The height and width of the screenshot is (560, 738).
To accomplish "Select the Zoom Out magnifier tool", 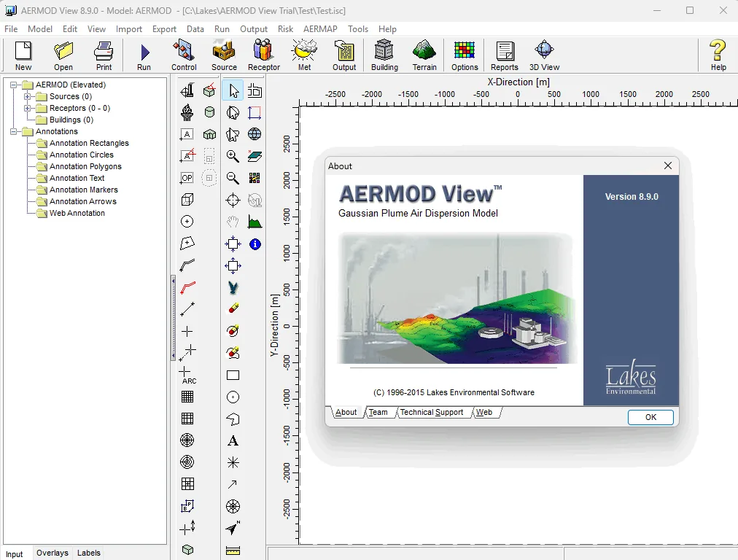I will click(233, 178).
